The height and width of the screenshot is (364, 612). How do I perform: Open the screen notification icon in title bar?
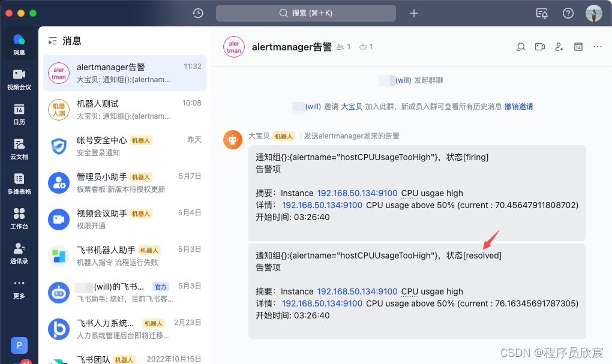542,13
